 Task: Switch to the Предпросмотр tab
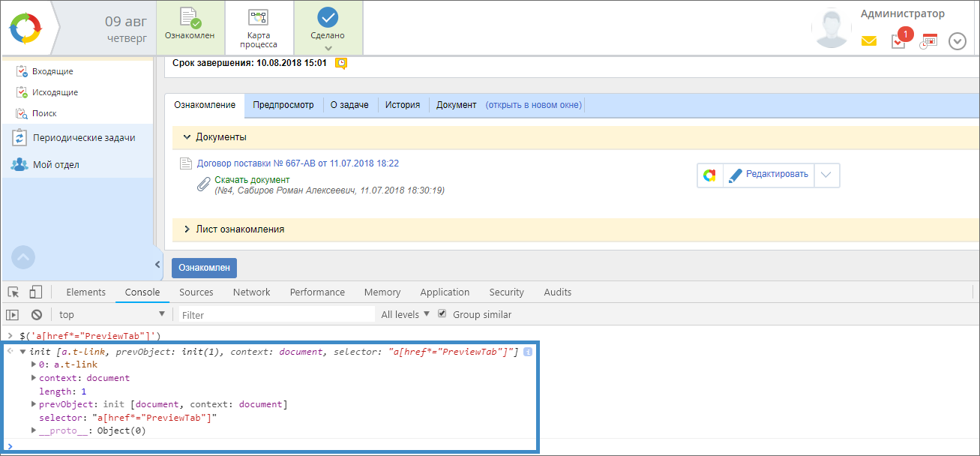[283, 105]
